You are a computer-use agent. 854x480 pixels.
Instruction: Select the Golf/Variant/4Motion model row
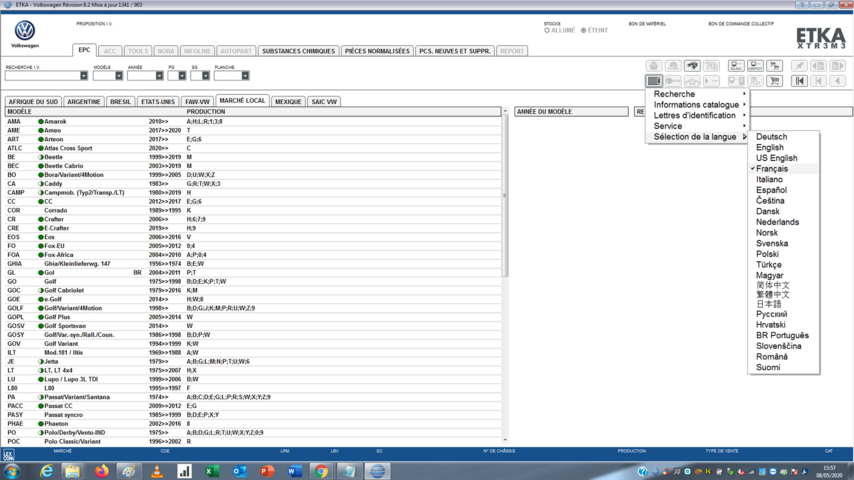253,308
